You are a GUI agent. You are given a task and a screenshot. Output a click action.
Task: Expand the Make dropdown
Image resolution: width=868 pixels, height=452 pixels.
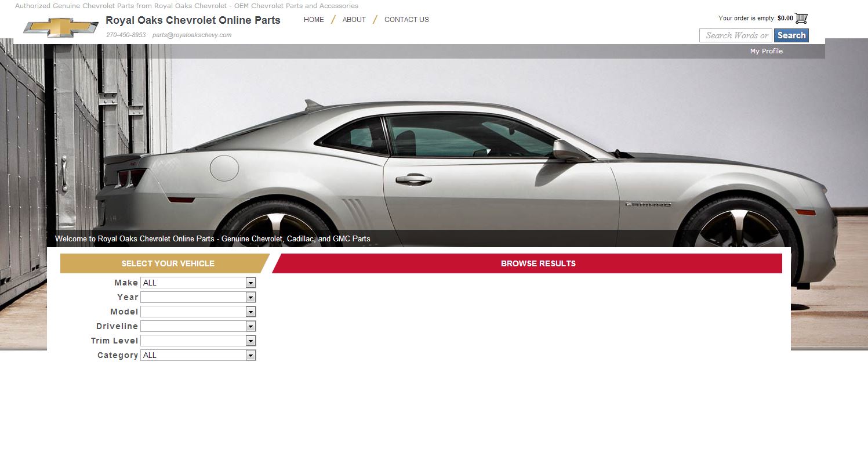198,283
